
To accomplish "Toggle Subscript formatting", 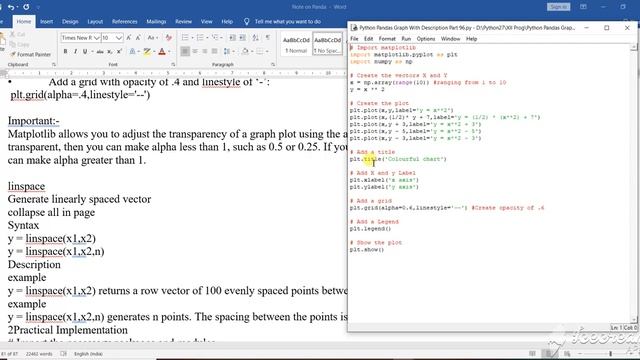I will 110,51.
